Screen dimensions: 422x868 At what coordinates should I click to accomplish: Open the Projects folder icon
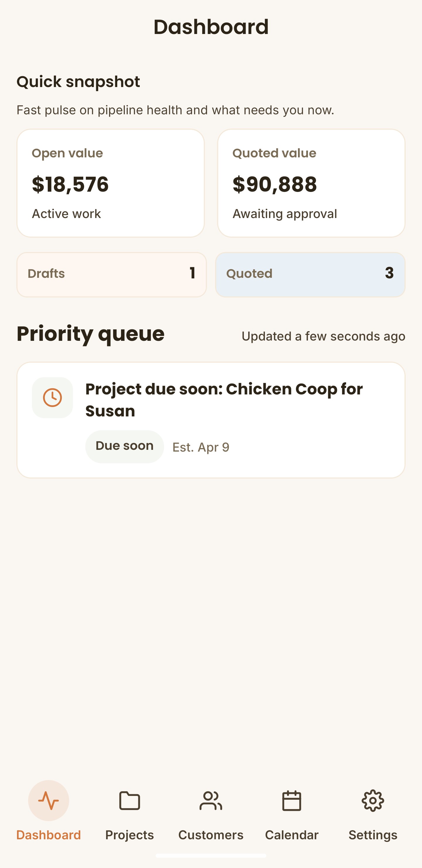(x=130, y=800)
